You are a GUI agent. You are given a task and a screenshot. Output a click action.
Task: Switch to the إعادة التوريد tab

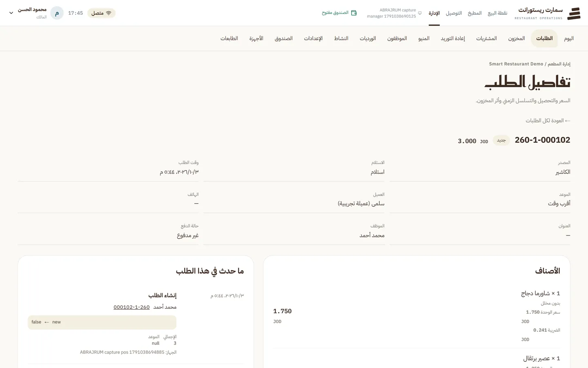453,38
